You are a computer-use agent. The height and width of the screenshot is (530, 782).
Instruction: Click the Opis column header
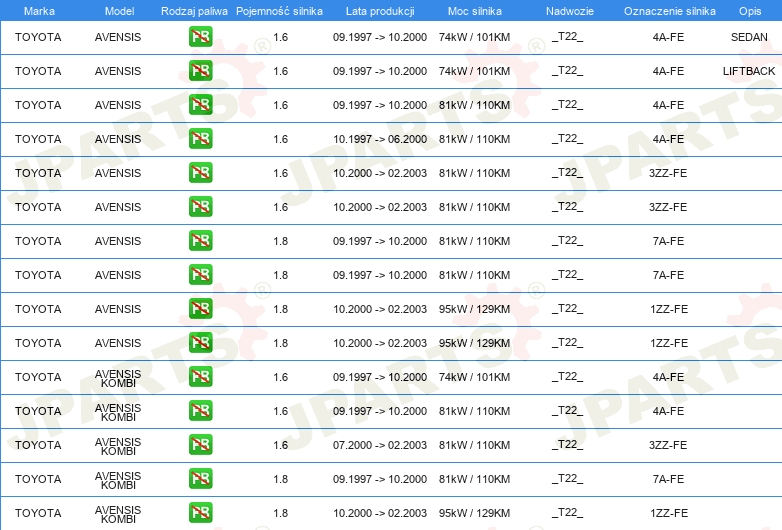coord(750,11)
